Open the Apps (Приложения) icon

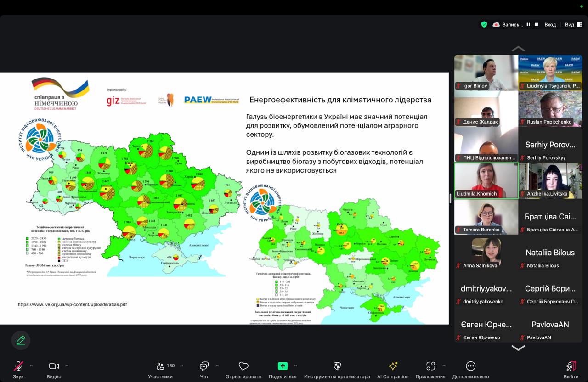tap(430, 366)
